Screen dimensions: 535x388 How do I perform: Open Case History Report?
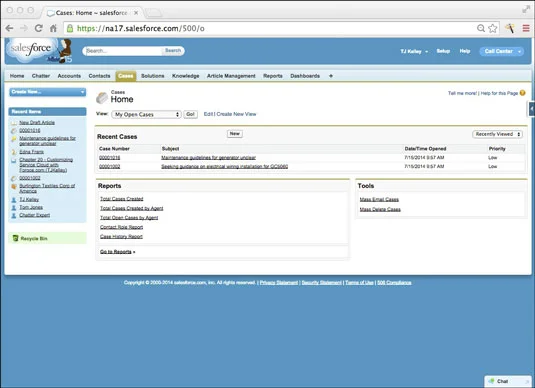pos(121,236)
